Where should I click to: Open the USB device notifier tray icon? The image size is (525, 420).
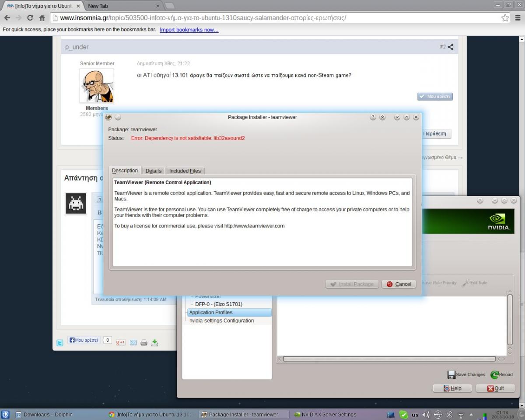438,415
